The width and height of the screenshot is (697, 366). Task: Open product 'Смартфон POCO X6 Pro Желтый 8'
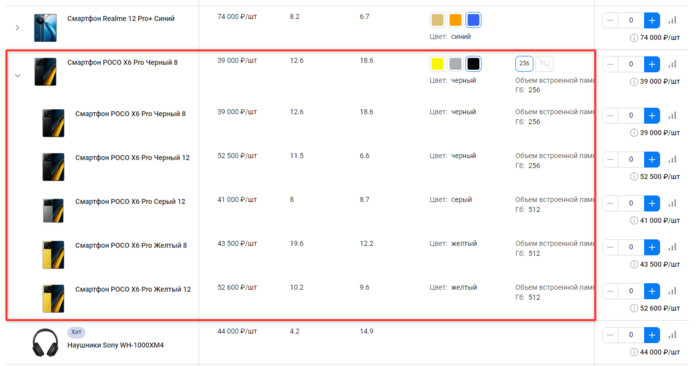point(131,245)
